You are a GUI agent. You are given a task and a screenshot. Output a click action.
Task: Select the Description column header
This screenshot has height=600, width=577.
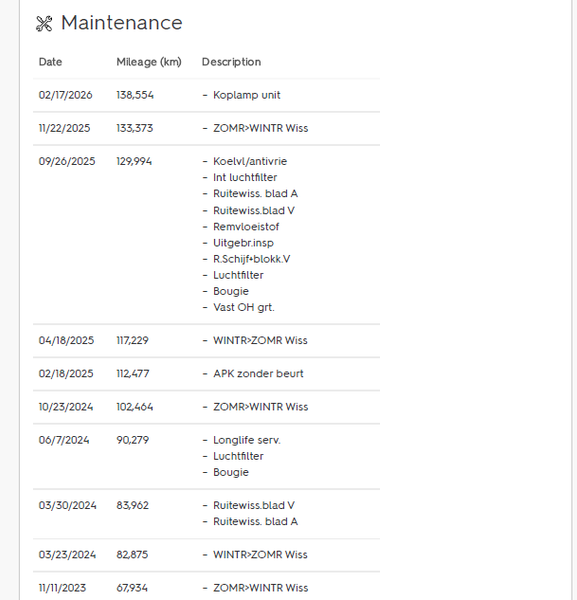coord(231,62)
